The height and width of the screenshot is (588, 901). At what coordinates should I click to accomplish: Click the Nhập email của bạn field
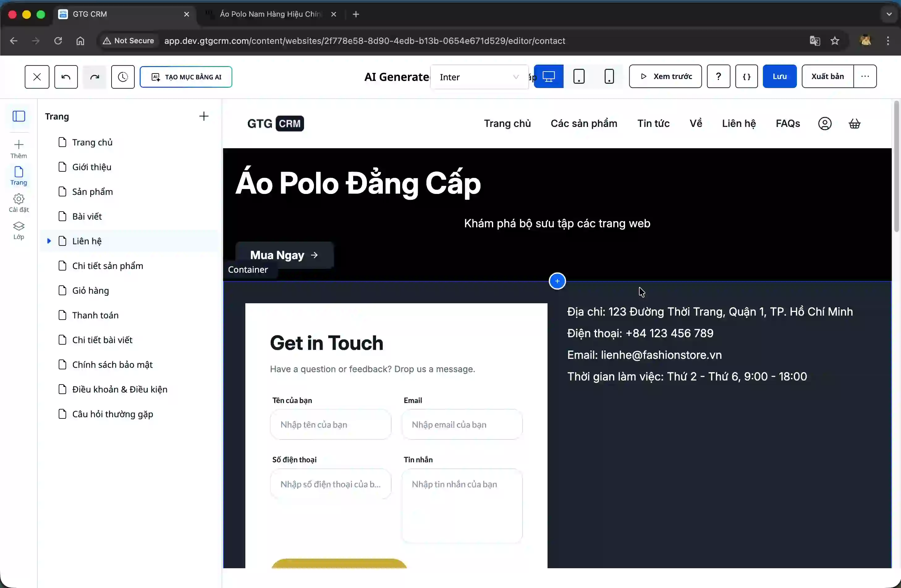pos(462,425)
